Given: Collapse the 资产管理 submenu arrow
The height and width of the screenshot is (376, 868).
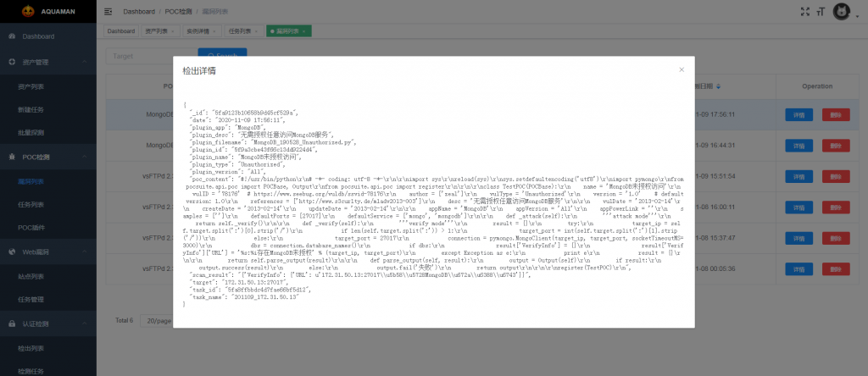Looking at the screenshot, I should pyautogui.click(x=84, y=62).
